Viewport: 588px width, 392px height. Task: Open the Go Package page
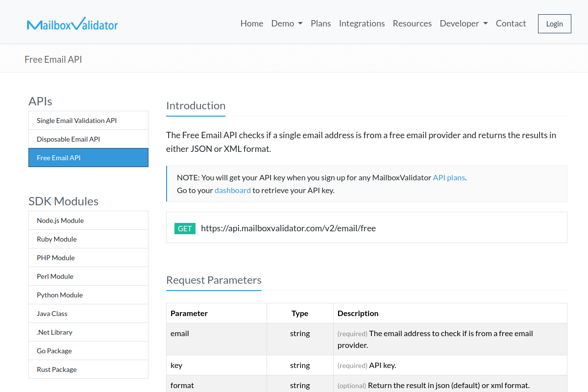click(88, 351)
